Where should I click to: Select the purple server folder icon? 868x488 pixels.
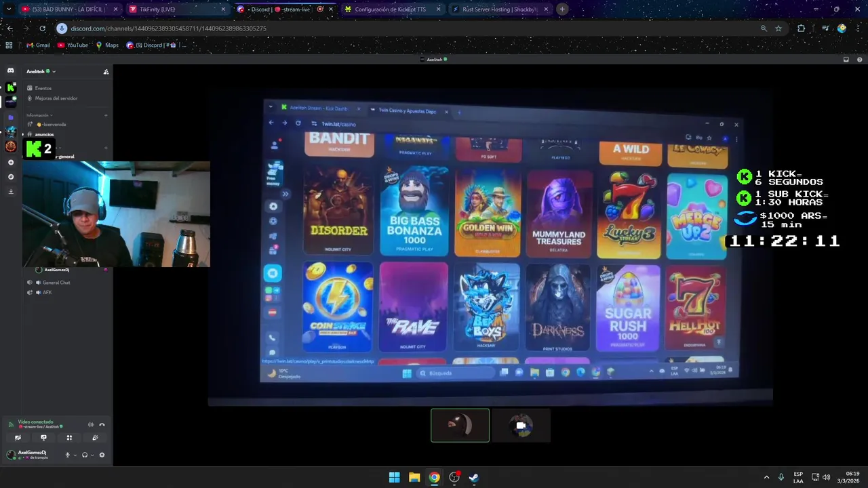[x=10, y=117]
